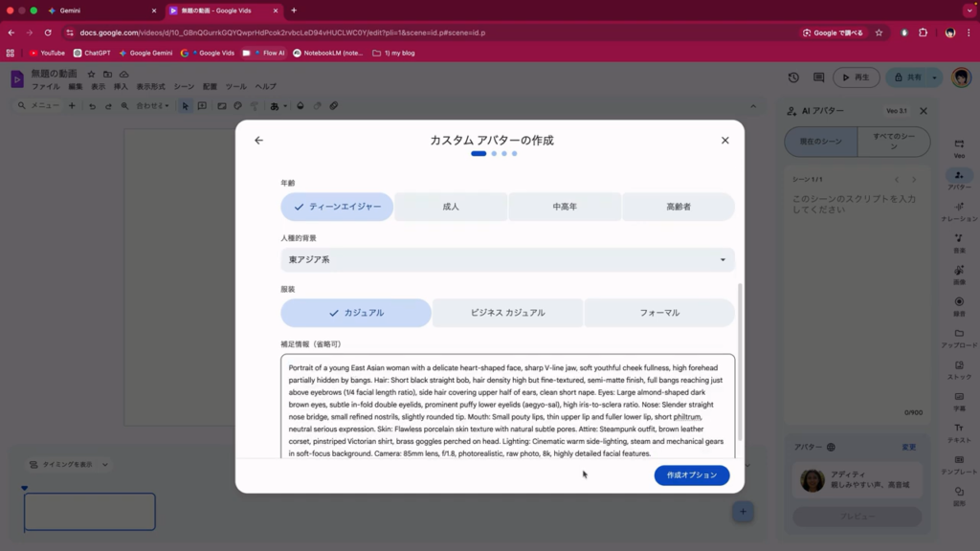Choose the 高齢者 age option
The height and width of the screenshot is (551, 980).
(x=679, y=207)
